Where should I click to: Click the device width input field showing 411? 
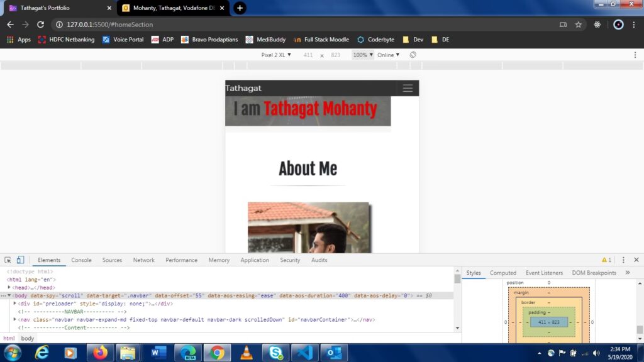tap(308, 55)
